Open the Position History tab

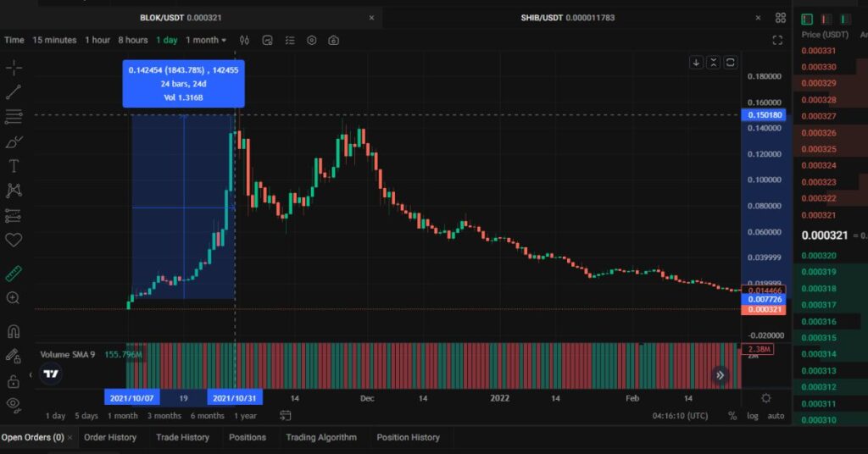click(408, 437)
